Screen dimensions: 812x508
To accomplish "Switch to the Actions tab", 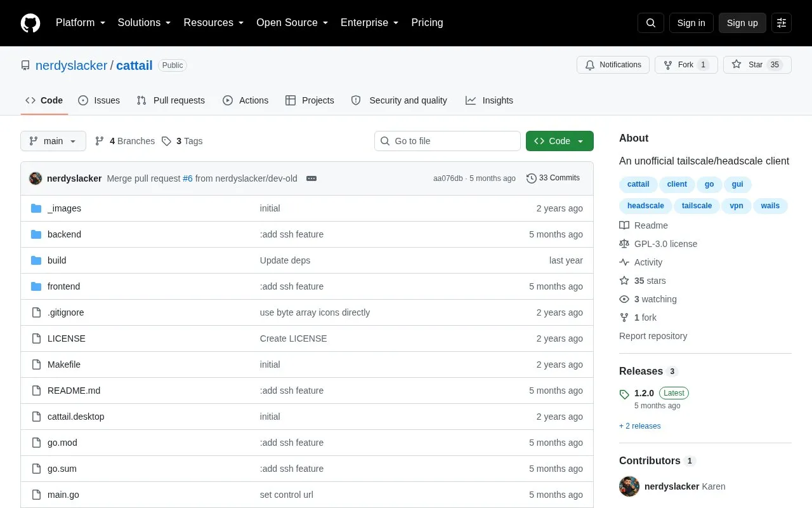I will pos(246,100).
